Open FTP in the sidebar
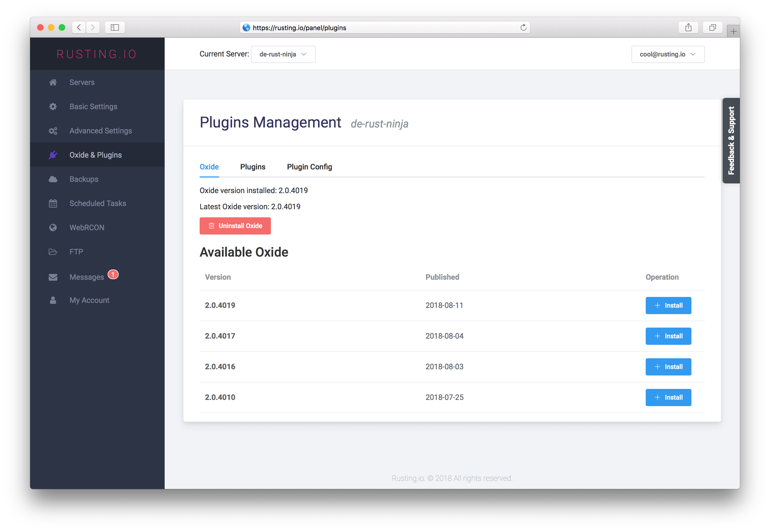 [x=97, y=252]
